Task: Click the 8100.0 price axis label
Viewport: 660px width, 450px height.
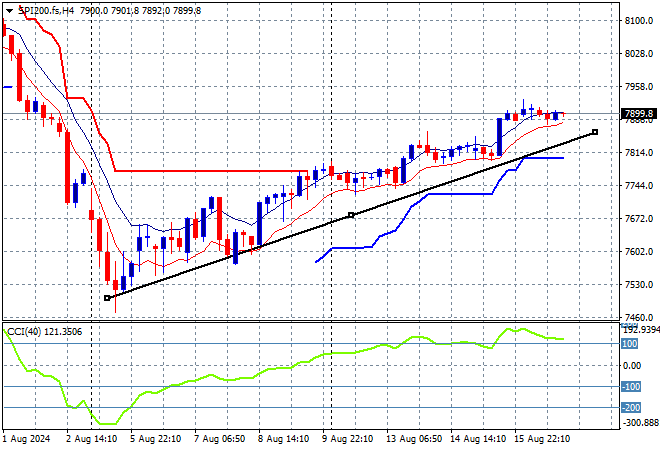Action: (x=639, y=21)
